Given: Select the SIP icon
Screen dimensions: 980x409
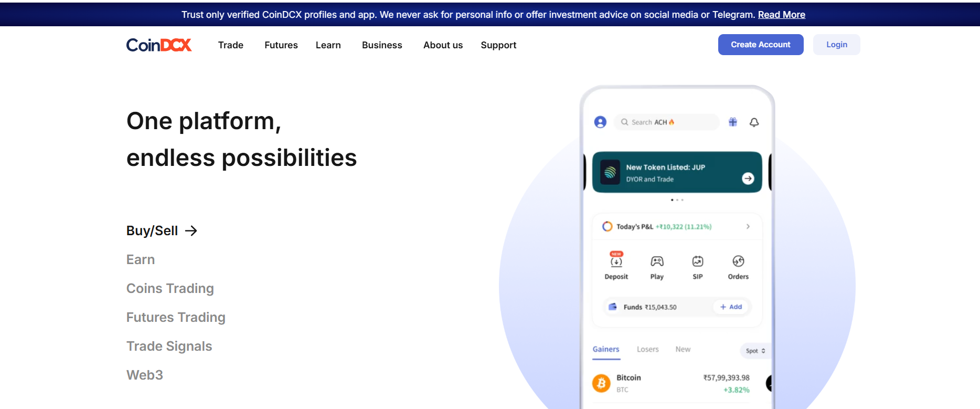Looking at the screenshot, I should [x=698, y=261].
